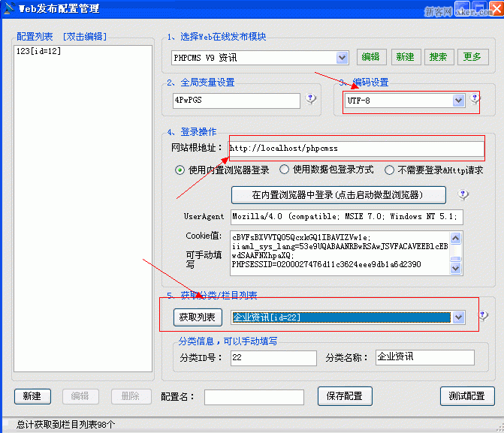Screen dimensions: 504x433
Task: Click help icon next to category list dropdown
Action: pos(484,316)
